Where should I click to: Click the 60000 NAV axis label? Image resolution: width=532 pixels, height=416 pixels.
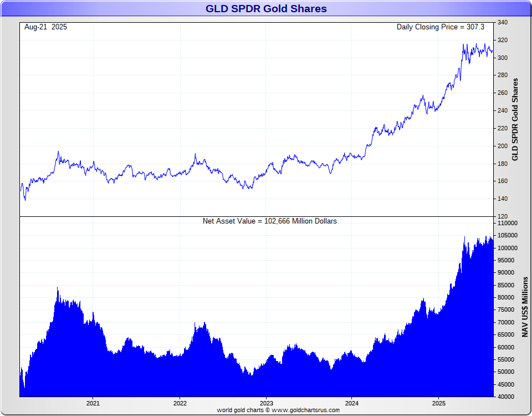(506, 347)
